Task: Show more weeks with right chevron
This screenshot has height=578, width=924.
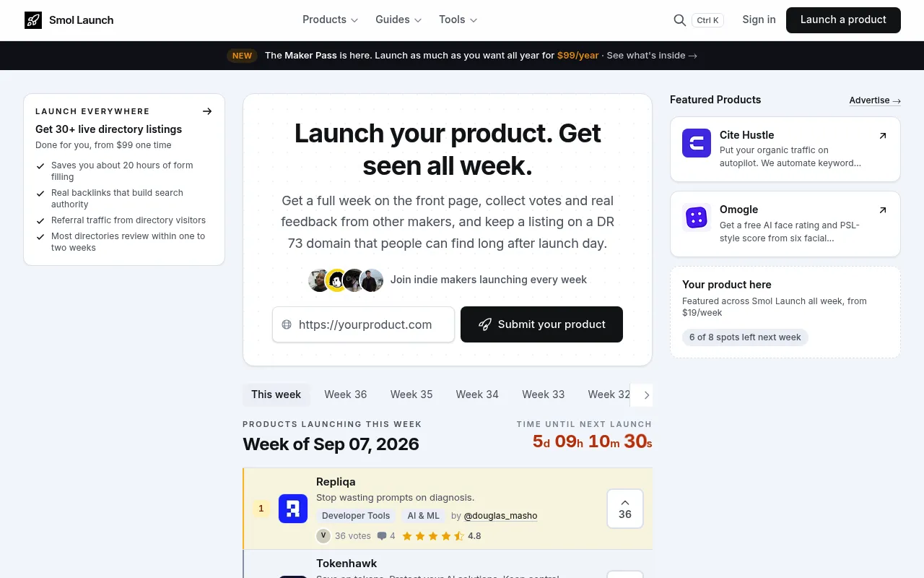Action: coord(646,395)
